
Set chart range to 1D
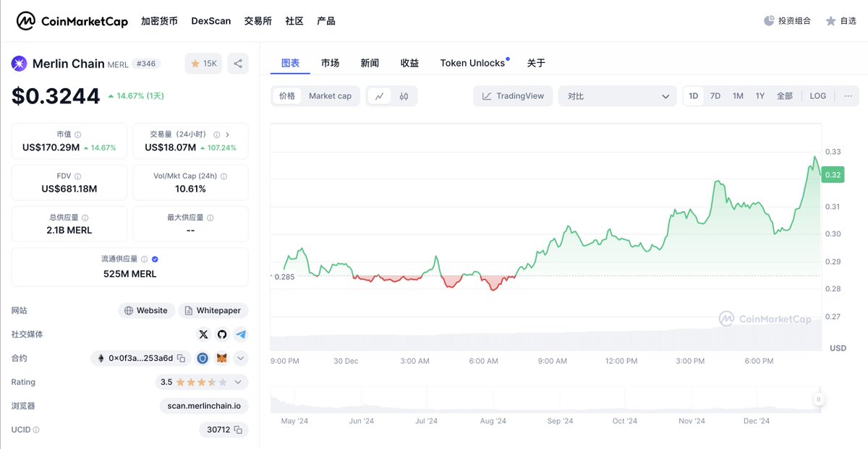click(x=693, y=96)
